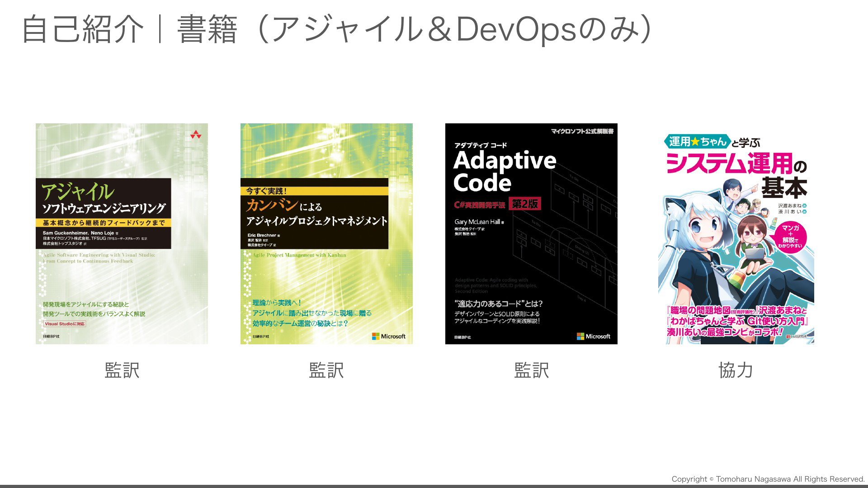Click the red triangle logo on first book cover
This screenshot has height=488, width=868.
point(196,134)
